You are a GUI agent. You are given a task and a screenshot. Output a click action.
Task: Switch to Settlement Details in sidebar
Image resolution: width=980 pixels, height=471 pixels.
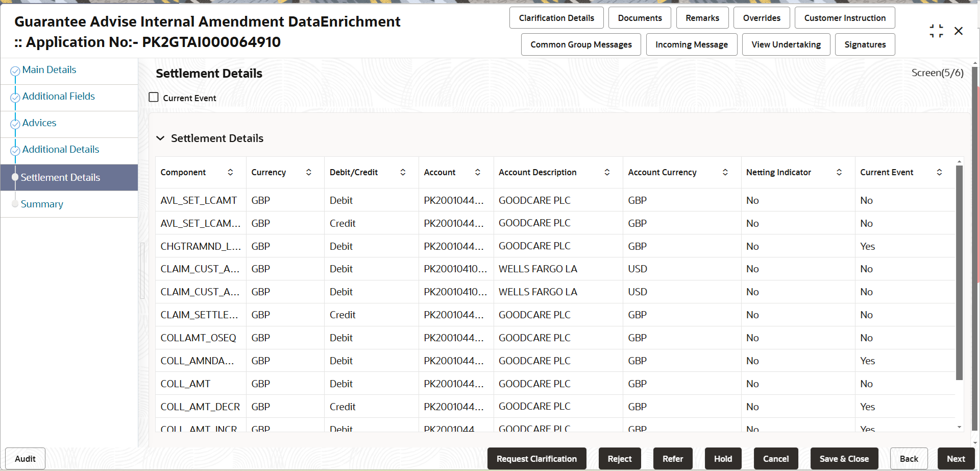click(61, 177)
